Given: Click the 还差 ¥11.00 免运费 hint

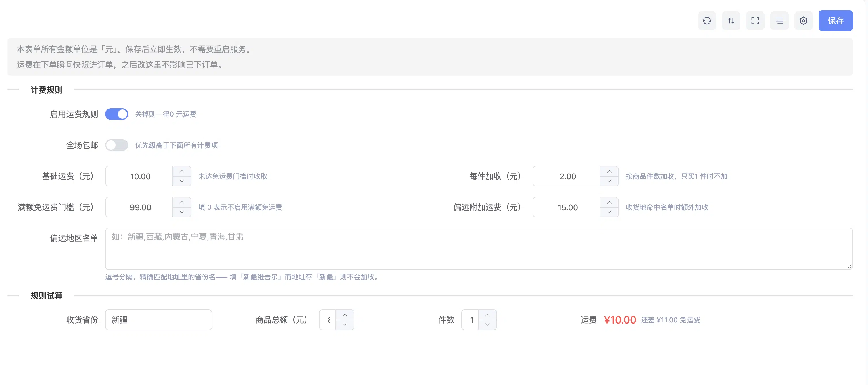Looking at the screenshot, I should point(670,320).
